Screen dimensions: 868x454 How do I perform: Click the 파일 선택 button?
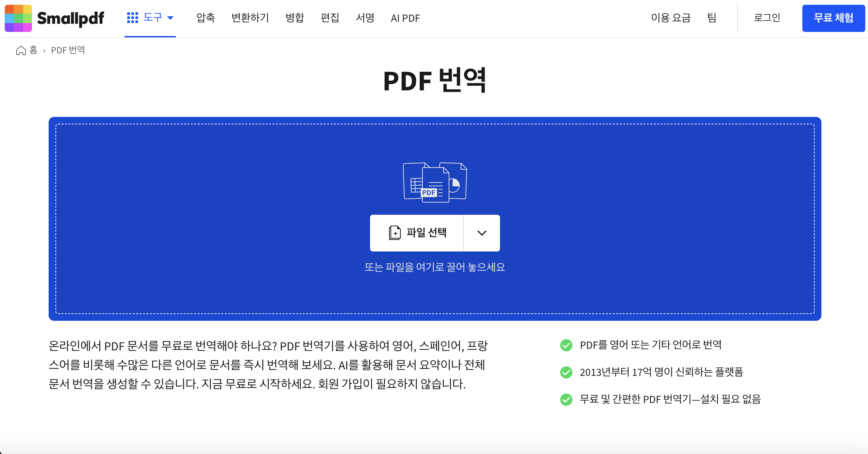417,233
